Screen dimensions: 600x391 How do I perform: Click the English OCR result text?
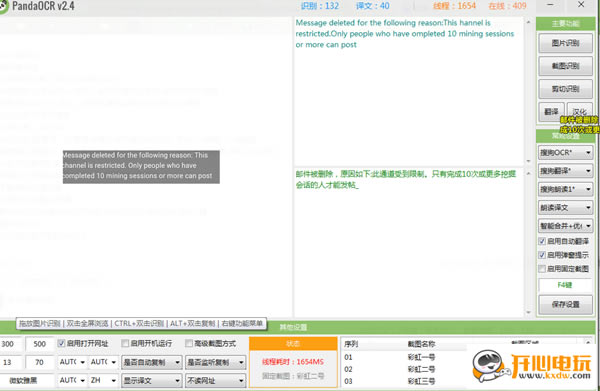coord(405,34)
